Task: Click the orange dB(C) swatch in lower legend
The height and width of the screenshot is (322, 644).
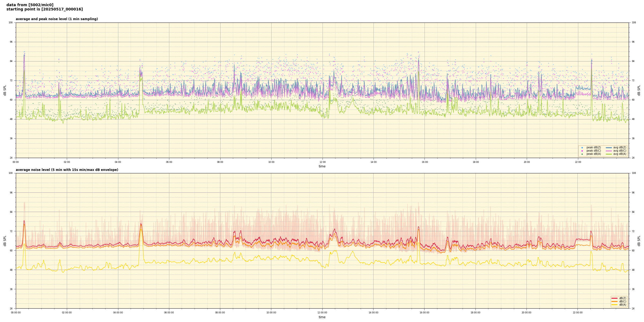Action: [614, 301]
